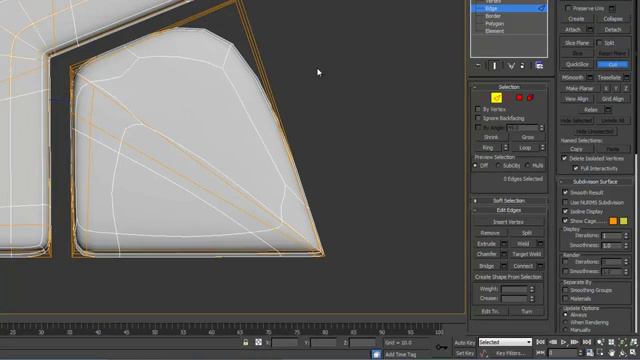Image resolution: width=640 pixels, height=360 pixels.
Task: Click the orange cage color swatch
Action: click(613, 221)
